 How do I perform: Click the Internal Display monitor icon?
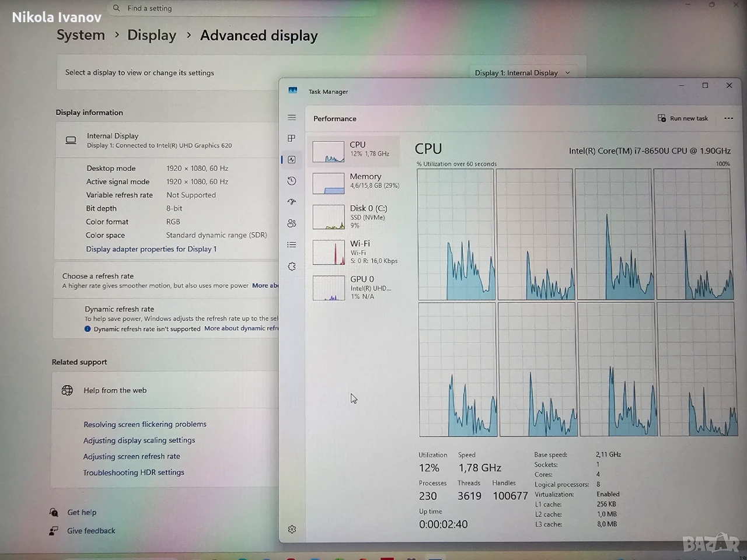[x=71, y=140]
